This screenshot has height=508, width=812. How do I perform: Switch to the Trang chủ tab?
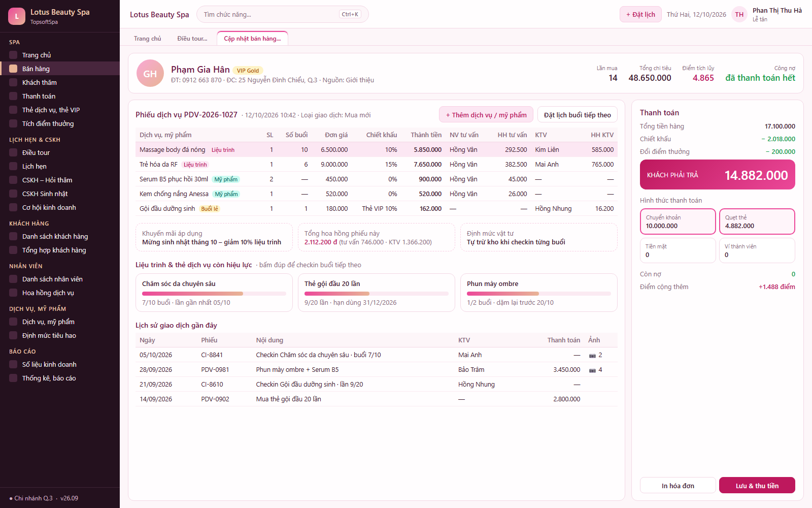[148, 39]
